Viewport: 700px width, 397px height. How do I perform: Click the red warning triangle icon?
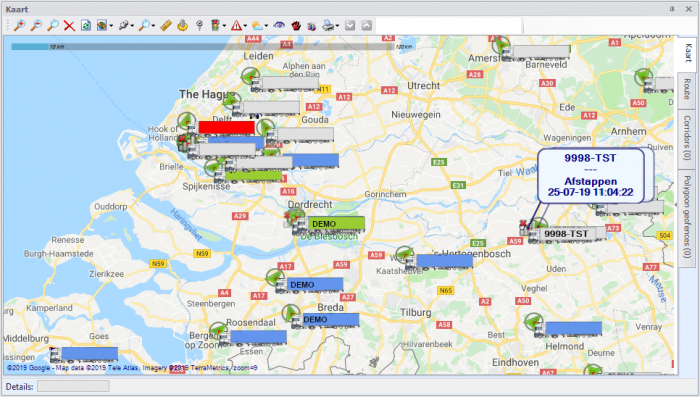click(x=236, y=25)
